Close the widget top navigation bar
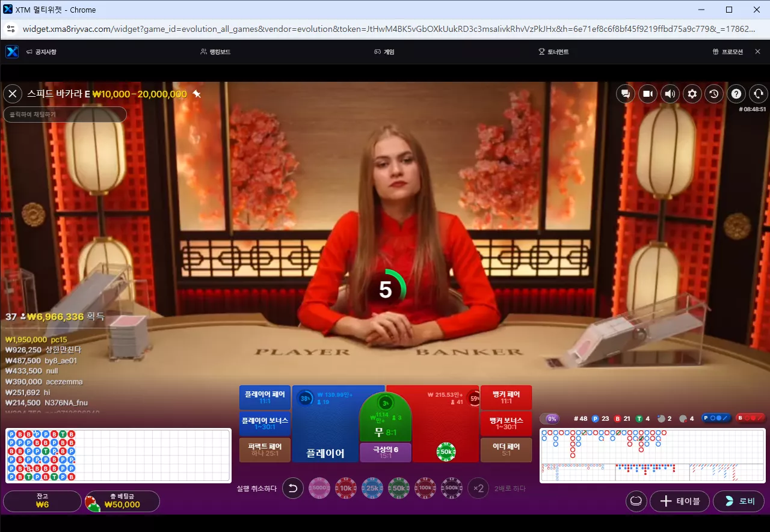 [x=757, y=52]
